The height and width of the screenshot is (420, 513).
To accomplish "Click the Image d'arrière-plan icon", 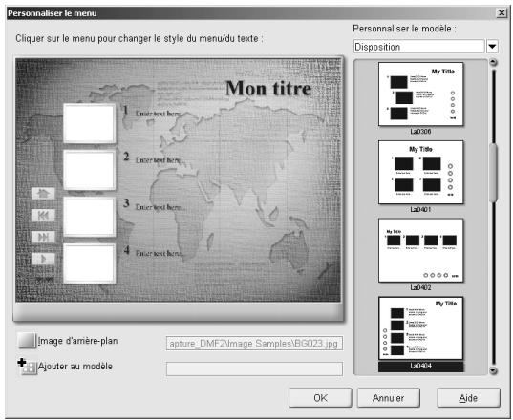I will (27, 340).
